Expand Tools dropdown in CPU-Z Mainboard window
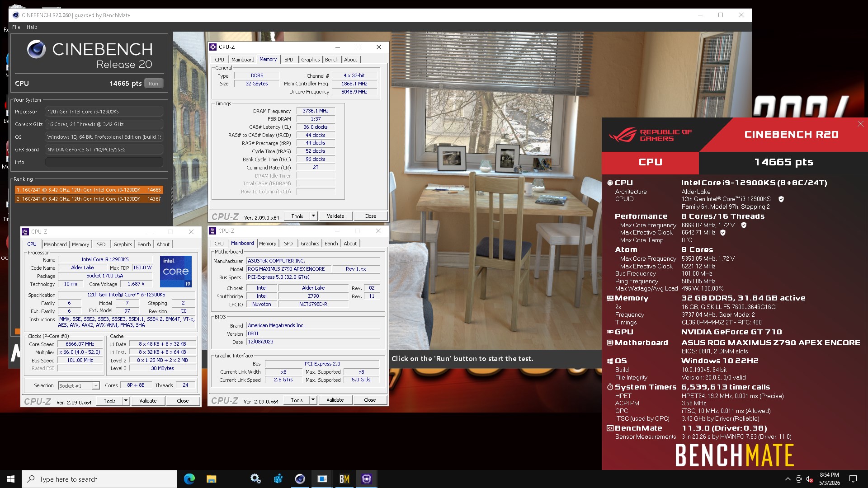 [x=313, y=400]
